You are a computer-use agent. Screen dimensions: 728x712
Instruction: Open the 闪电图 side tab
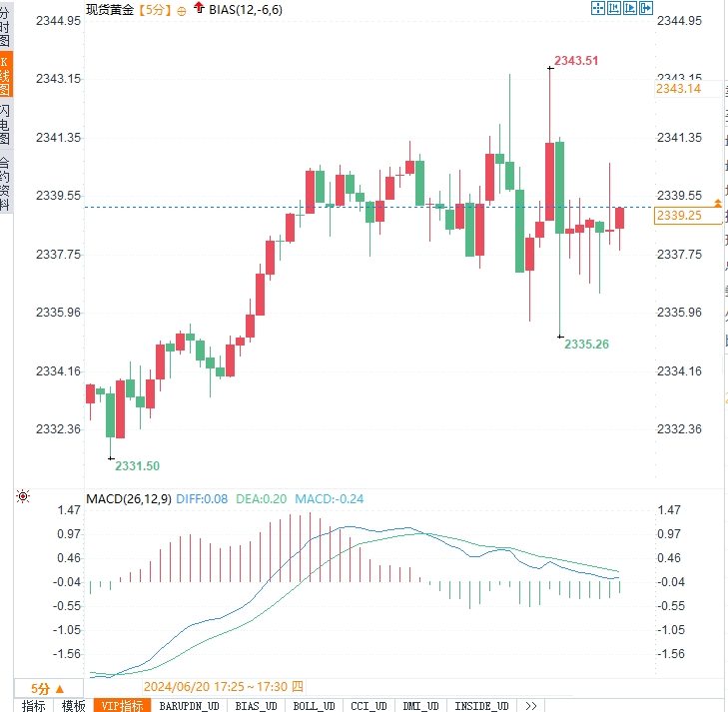(x=5, y=125)
